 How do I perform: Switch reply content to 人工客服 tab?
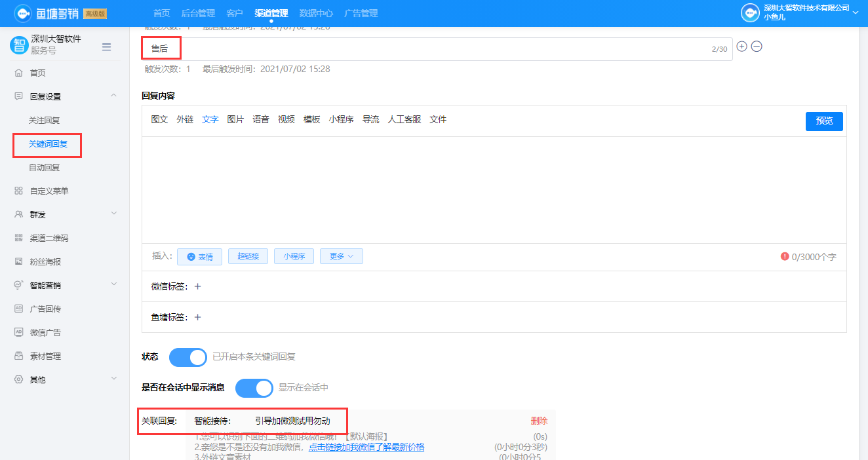click(404, 119)
